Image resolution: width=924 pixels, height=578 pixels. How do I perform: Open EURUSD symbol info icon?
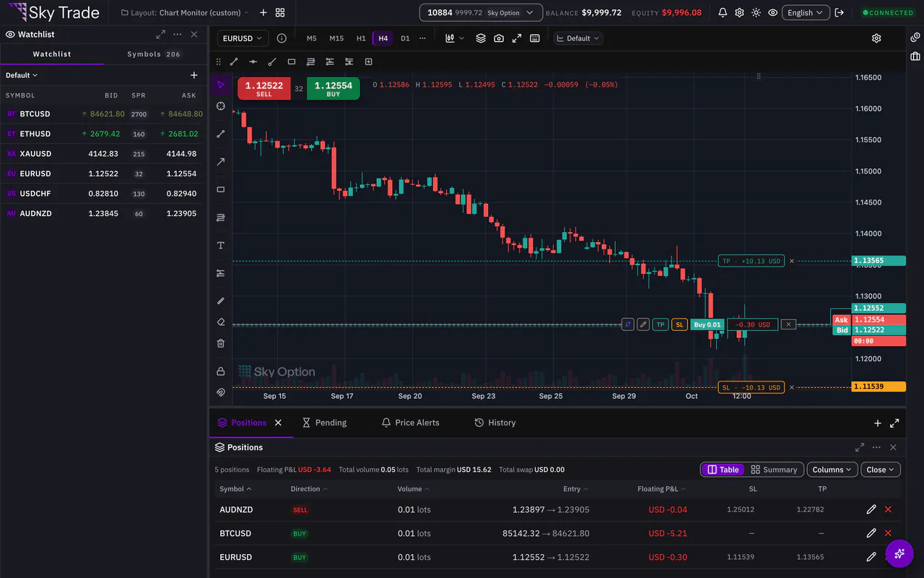point(282,38)
